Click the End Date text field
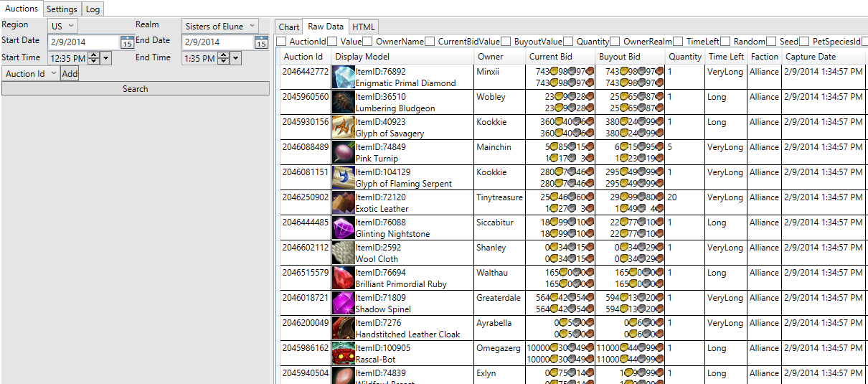This screenshot has width=868, height=384. click(x=219, y=42)
